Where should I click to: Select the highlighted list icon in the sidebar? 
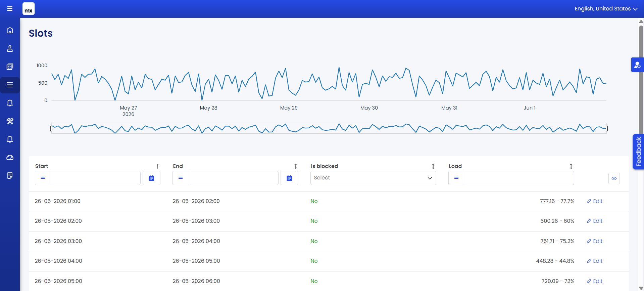(x=10, y=85)
